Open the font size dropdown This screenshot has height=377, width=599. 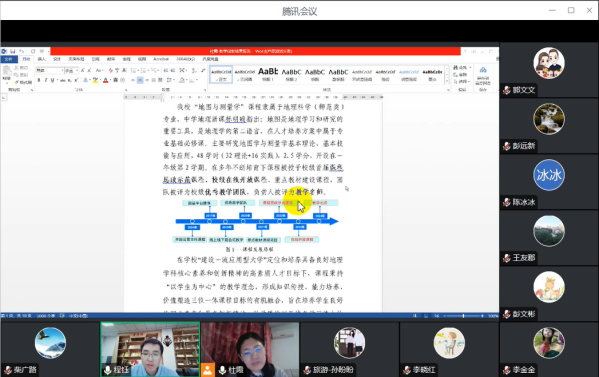coord(71,70)
